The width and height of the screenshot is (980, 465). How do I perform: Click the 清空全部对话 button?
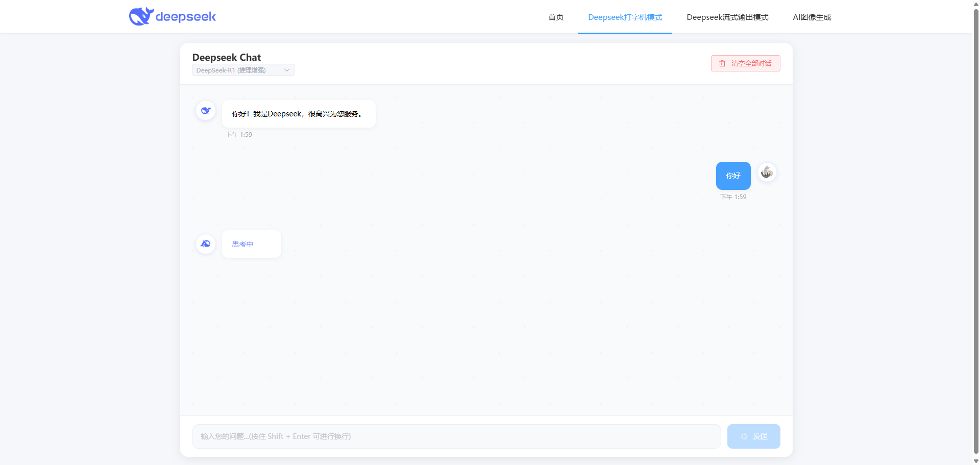coord(745,63)
